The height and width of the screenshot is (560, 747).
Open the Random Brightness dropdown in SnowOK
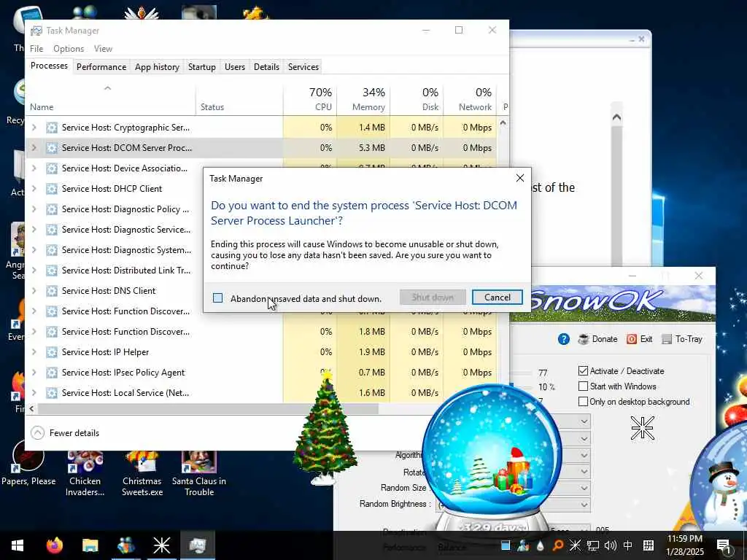point(584,505)
